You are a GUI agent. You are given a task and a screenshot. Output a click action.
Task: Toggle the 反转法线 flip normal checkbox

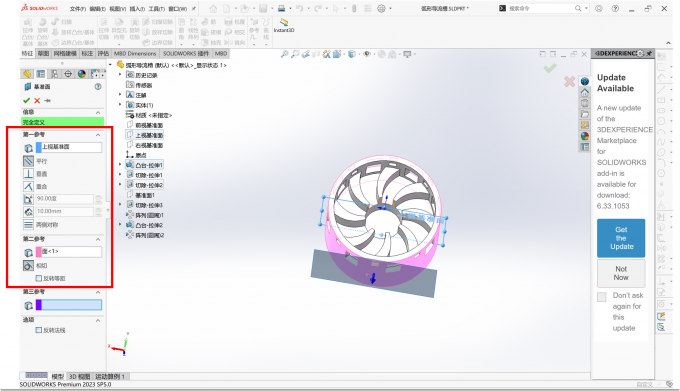pyautogui.click(x=39, y=330)
